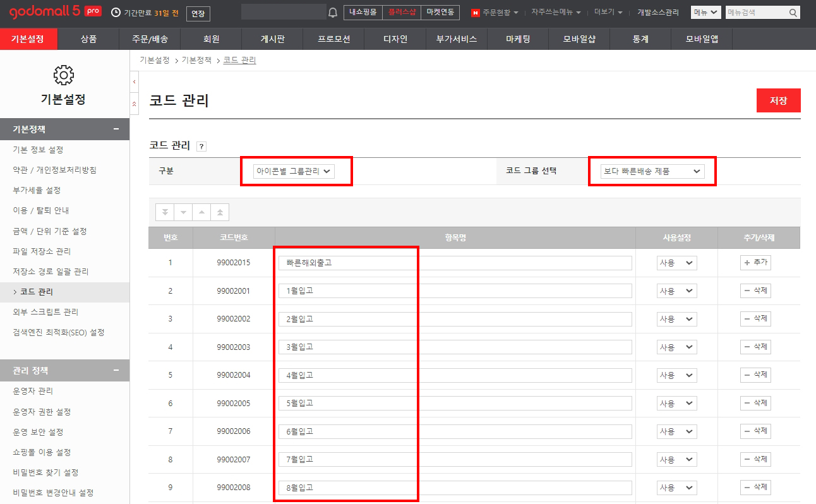This screenshot has width=816, height=504.
Task: Open the code management help question icon
Action: [201, 147]
